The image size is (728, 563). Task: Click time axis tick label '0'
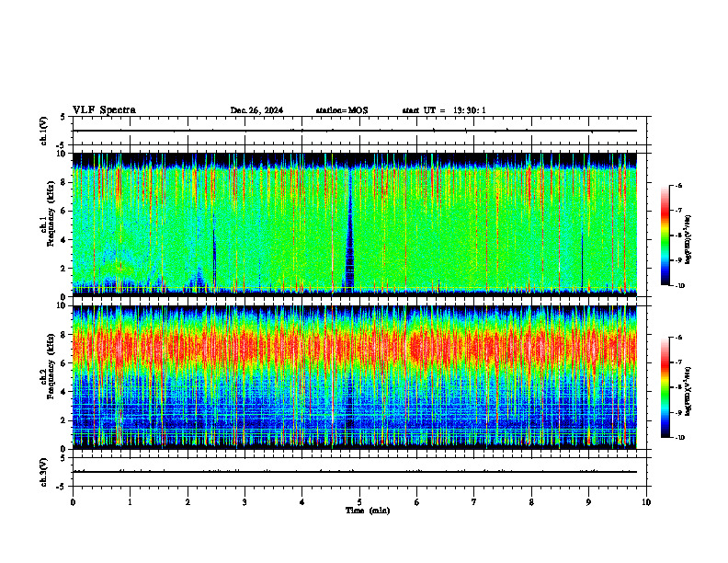[x=73, y=502]
